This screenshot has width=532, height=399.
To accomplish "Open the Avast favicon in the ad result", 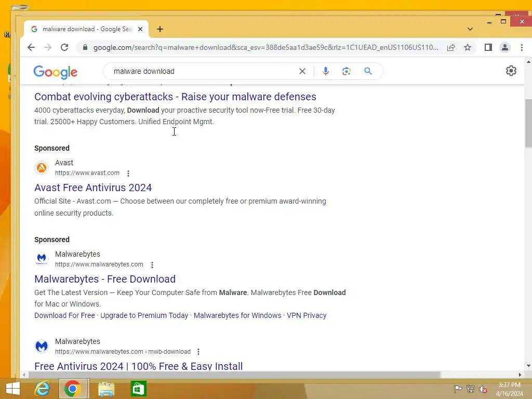I will (42, 168).
